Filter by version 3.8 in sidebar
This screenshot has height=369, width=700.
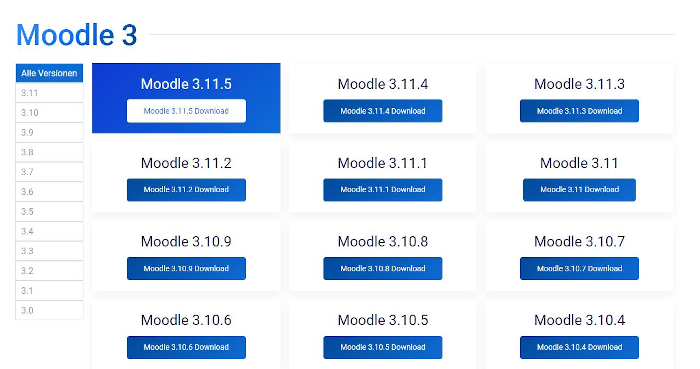click(50, 152)
